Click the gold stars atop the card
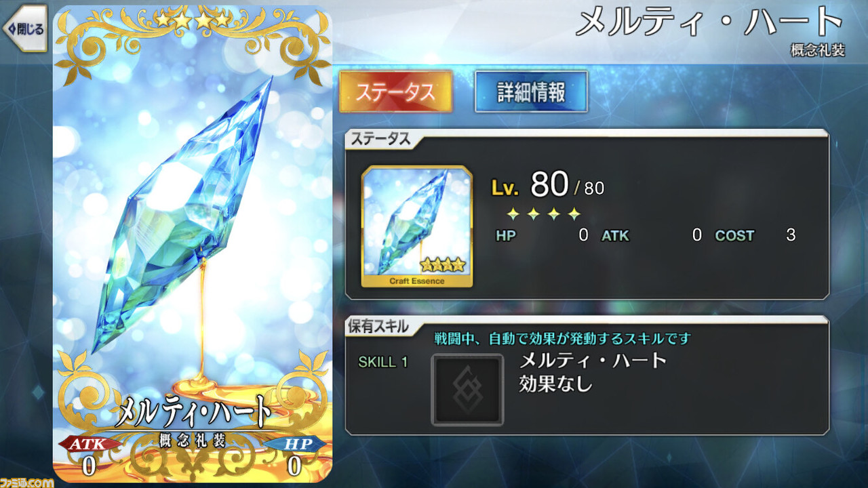The image size is (868, 488). coord(193,20)
